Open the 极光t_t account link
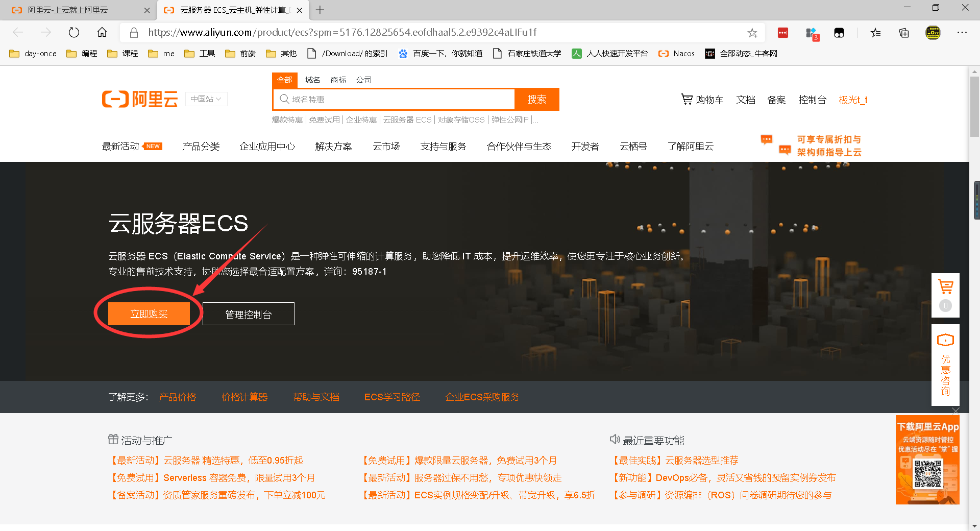The height and width of the screenshot is (531, 980). [x=853, y=100]
